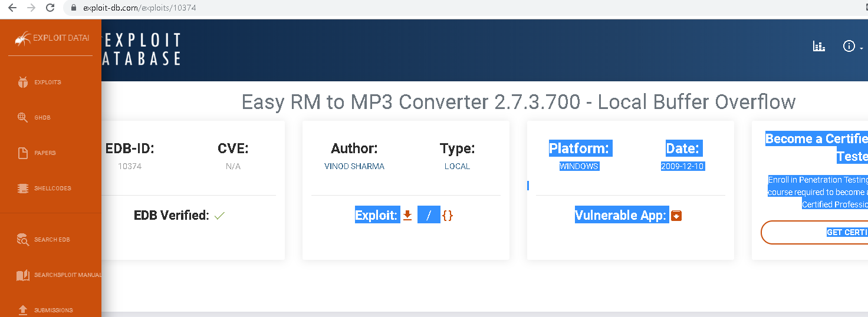Open the Search EDB icon
The height and width of the screenshot is (317, 868).
pyautogui.click(x=23, y=239)
